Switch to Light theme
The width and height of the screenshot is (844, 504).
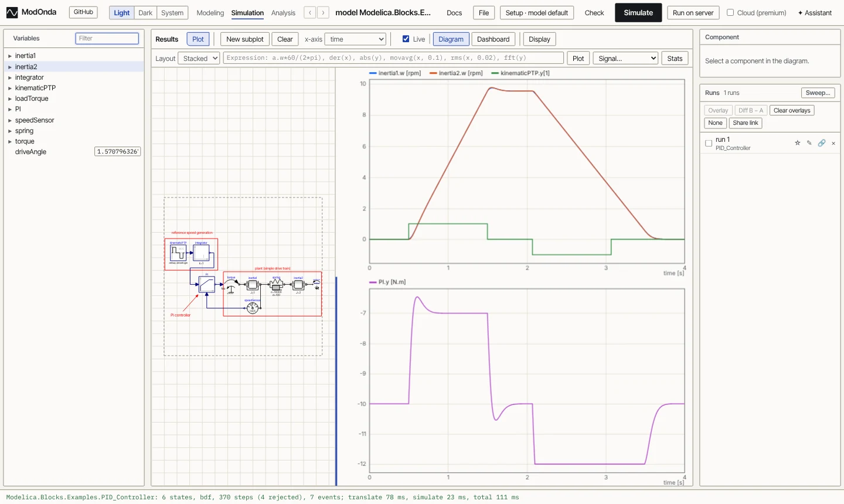pos(122,13)
